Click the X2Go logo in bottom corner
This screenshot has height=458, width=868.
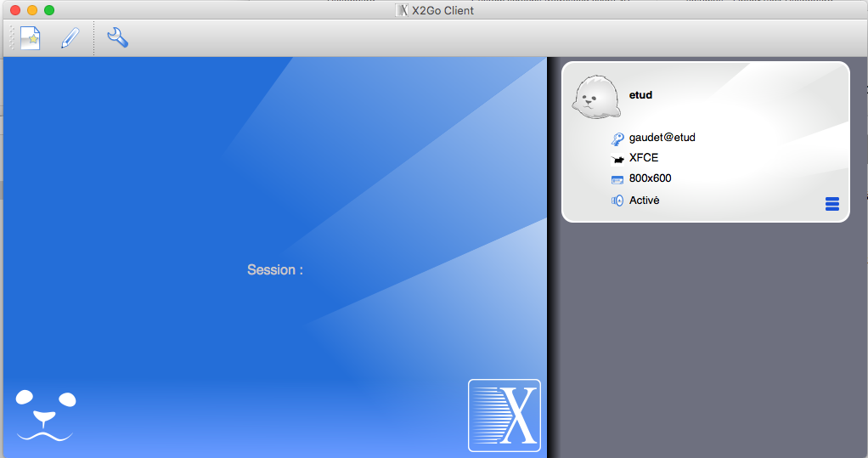[504, 415]
